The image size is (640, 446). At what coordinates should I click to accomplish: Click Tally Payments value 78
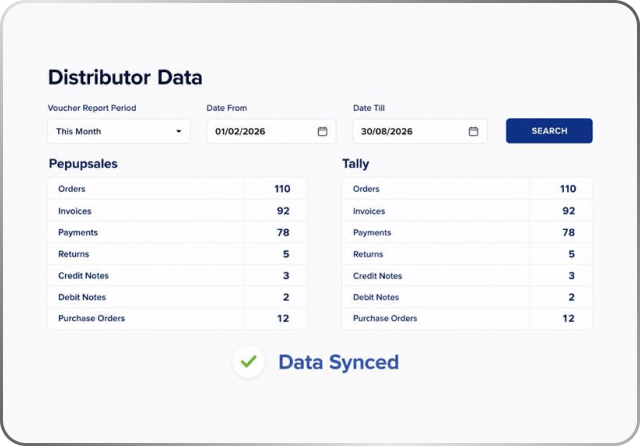coord(569,233)
